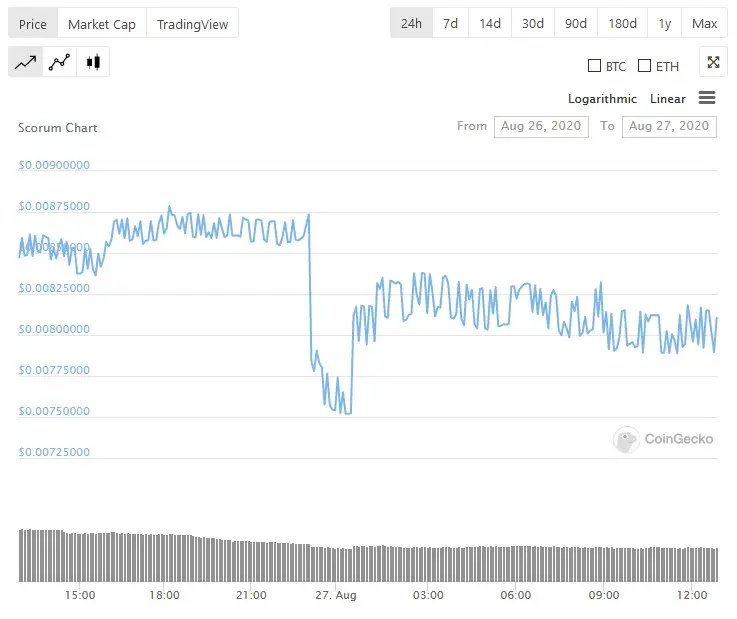
Task: Click the $0.00825000 axis label
Action: click(54, 288)
